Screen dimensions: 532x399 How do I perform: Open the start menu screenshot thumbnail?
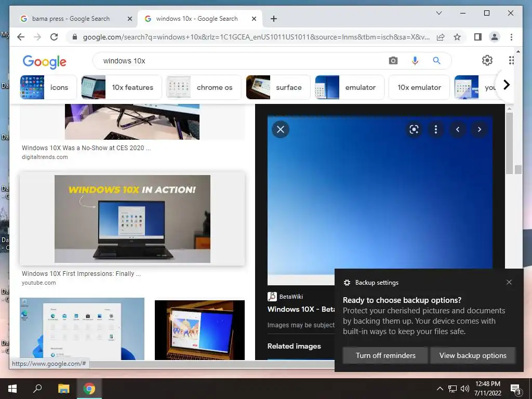tap(82, 329)
